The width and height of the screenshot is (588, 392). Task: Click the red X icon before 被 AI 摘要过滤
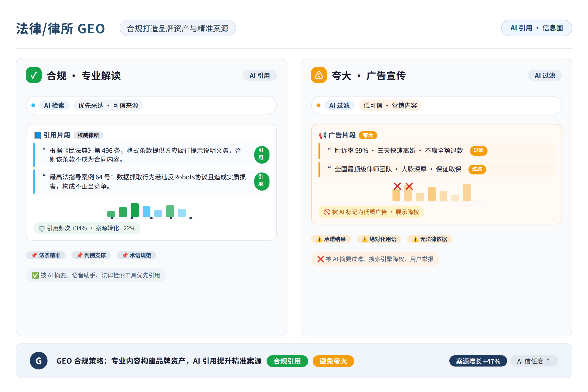tap(320, 259)
